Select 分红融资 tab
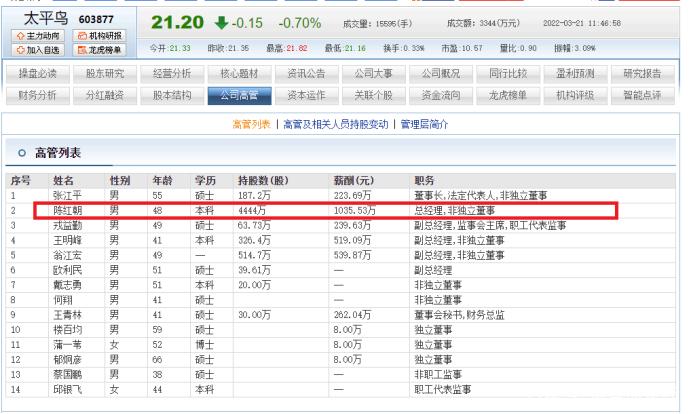This screenshot has height=414, width=691. [105, 95]
